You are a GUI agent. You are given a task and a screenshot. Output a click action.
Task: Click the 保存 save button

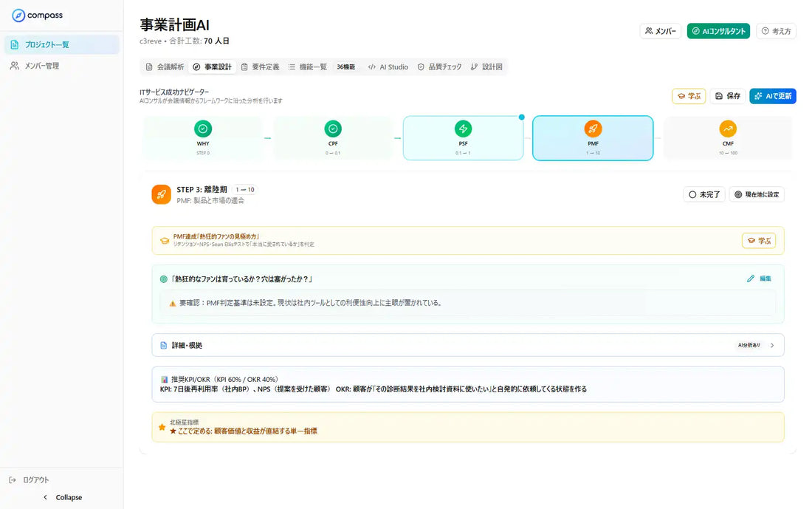pyautogui.click(x=728, y=96)
